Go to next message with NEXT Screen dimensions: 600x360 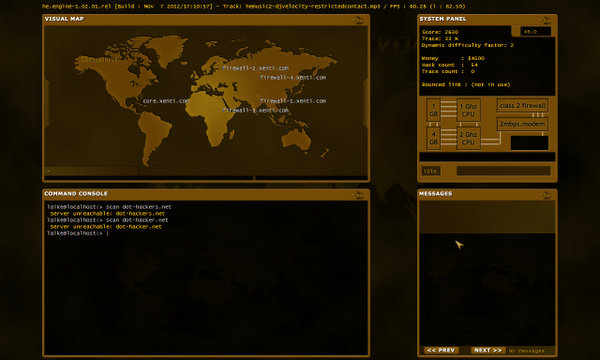pyautogui.click(x=488, y=350)
